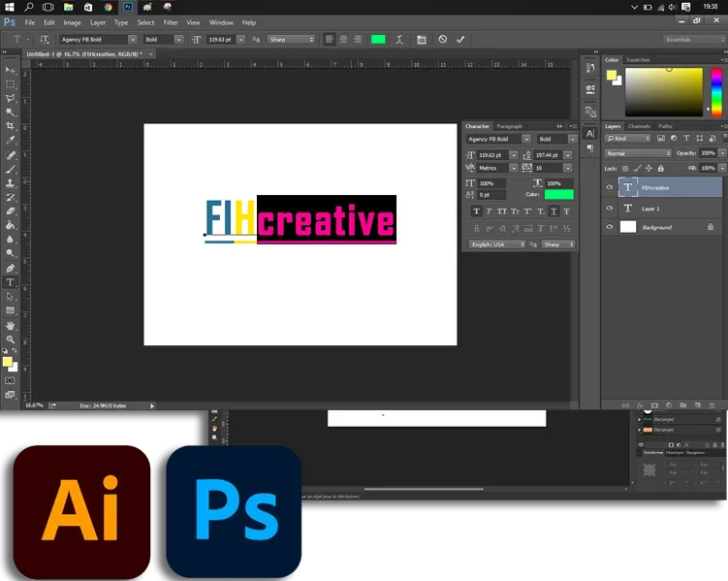This screenshot has width=728, height=581.
Task: Select the Hand tool
Action: (11, 325)
